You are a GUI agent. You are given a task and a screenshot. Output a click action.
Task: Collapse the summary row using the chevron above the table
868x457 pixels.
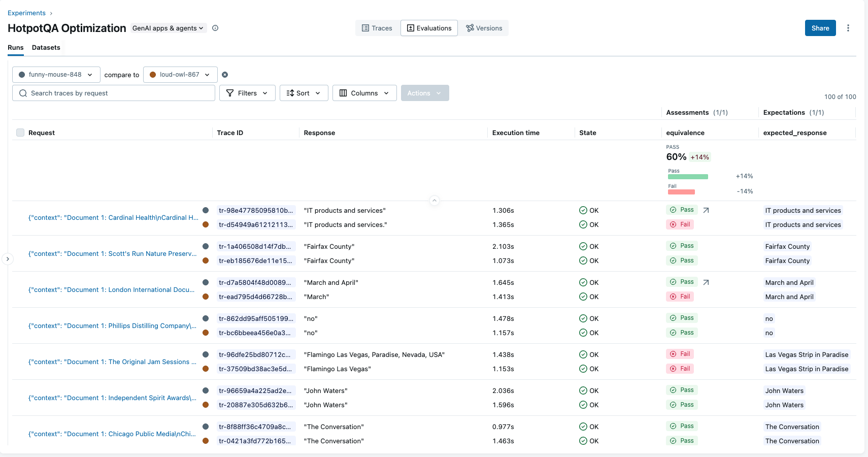pyautogui.click(x=435, y=201)
